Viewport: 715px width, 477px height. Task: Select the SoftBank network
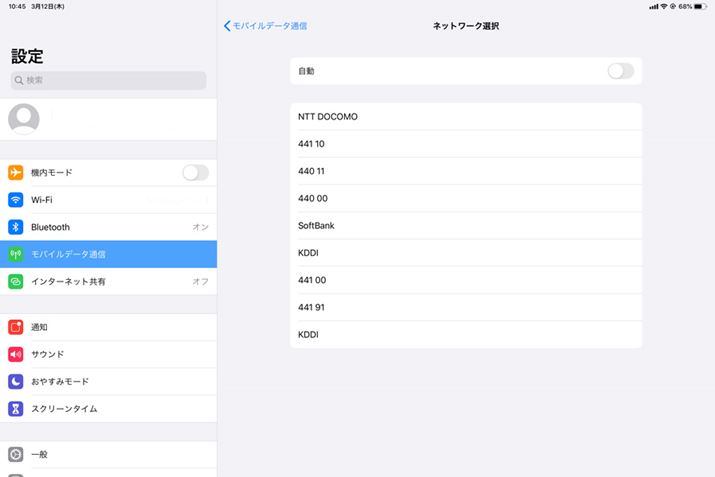(x=466, y=226)
